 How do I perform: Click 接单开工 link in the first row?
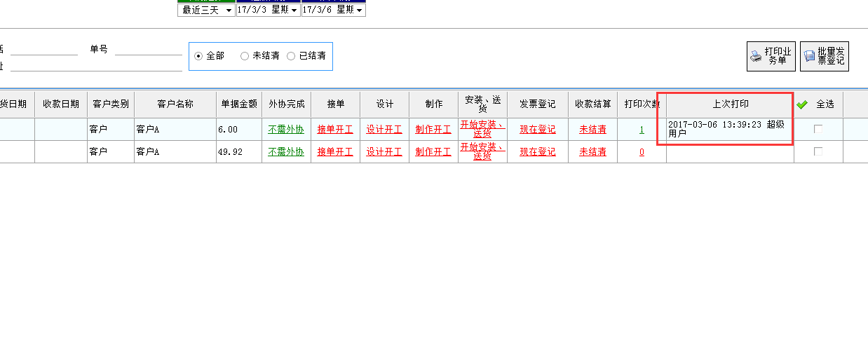(335, 130)
